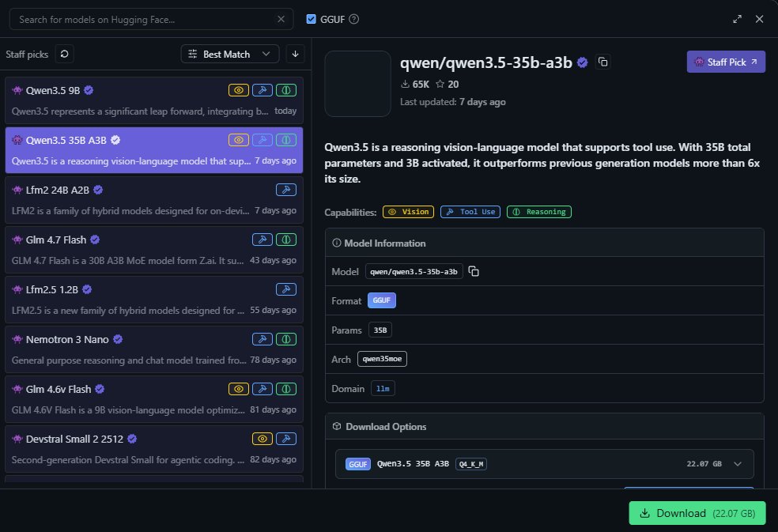The width and height of the screenshot is (778, 532).
Task: Open the GGUF help question mark icon
Action: coord(353,19)
